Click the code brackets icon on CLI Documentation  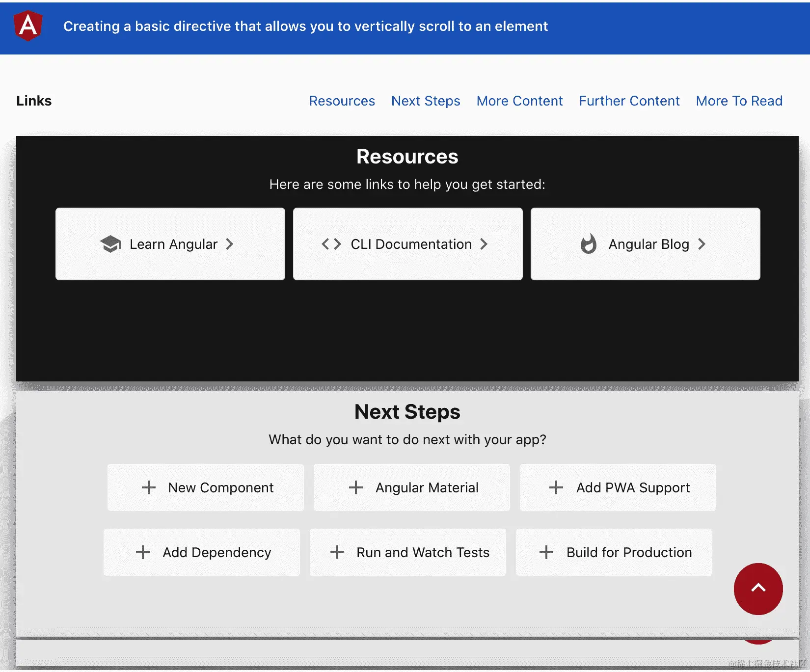330,244
